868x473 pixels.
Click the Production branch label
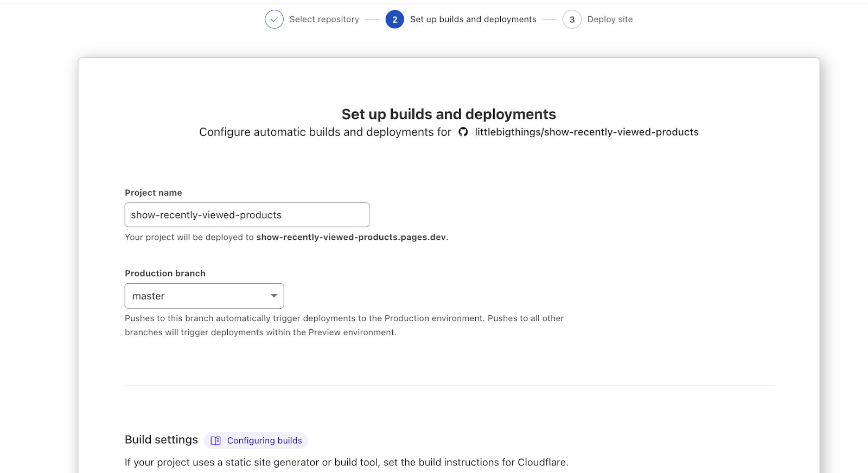[165, 273]
